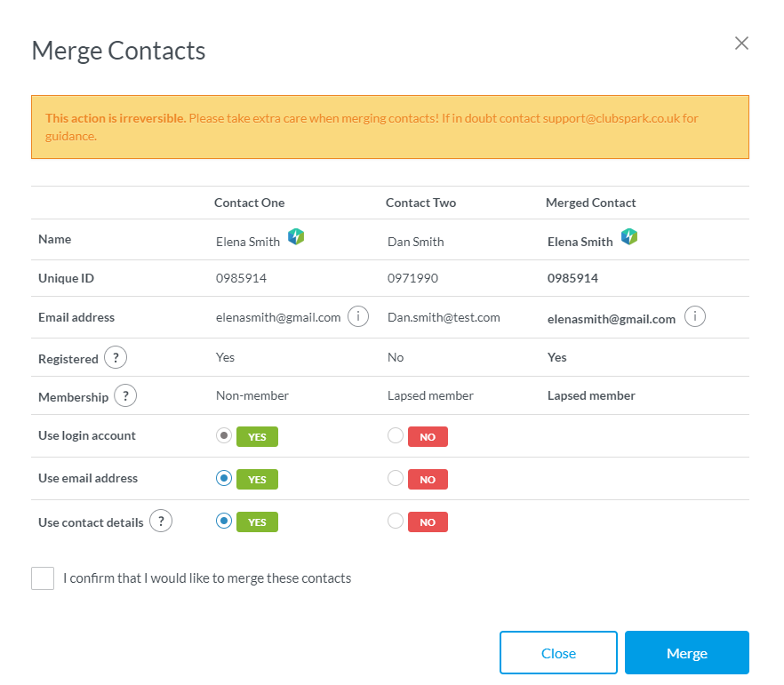Click the green YES label for Use contact details
784x685 pixels.
257,522
